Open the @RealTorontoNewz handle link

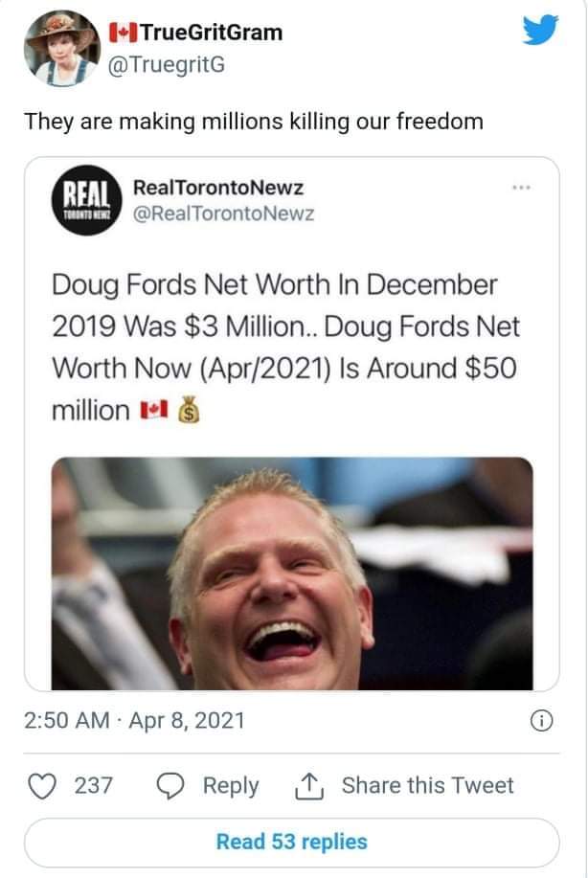223,214
